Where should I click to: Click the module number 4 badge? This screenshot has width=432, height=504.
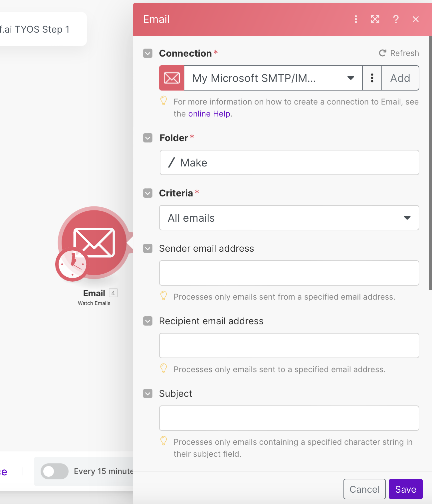tap(113, 293)
